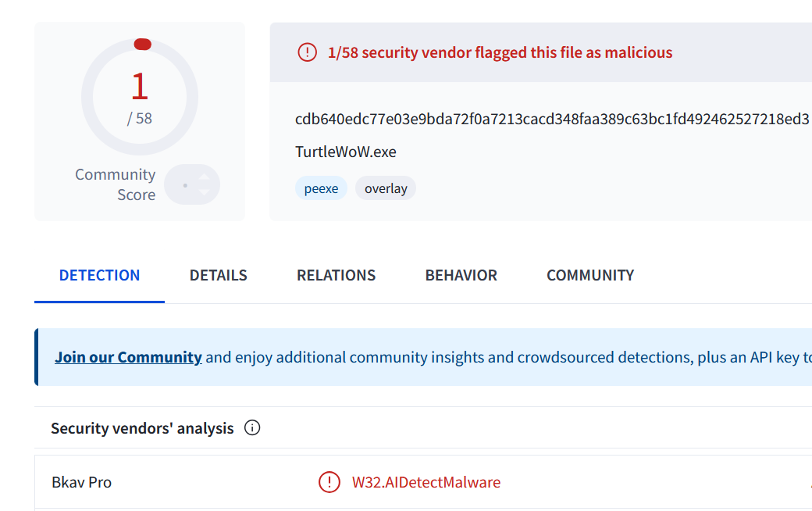Switch to the BEHAVIOR tab

[x=461, y=275]
